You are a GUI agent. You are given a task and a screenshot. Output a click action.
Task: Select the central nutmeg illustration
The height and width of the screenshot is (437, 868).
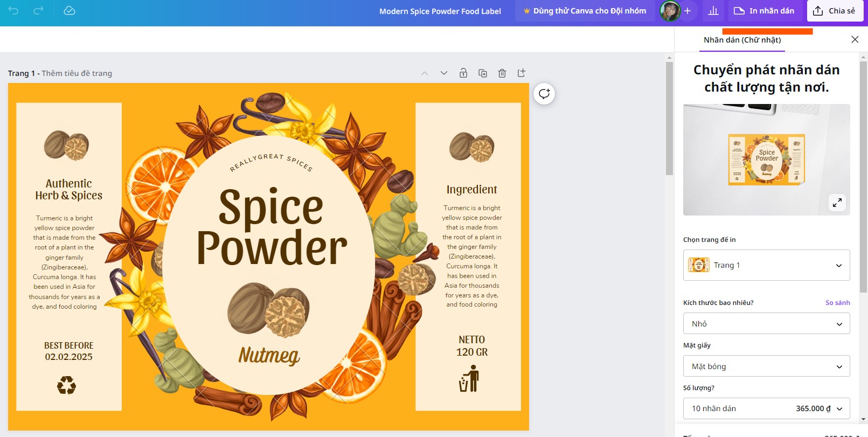click(268, 309)
